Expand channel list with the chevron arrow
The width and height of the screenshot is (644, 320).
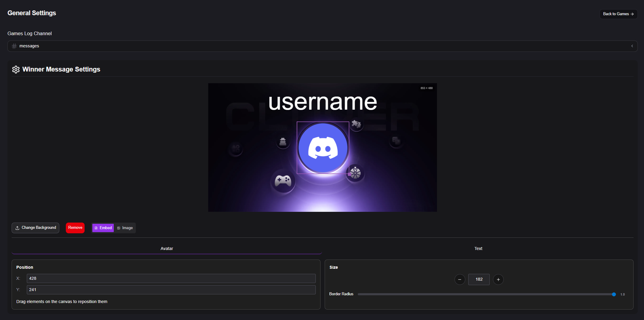[632, 46]
